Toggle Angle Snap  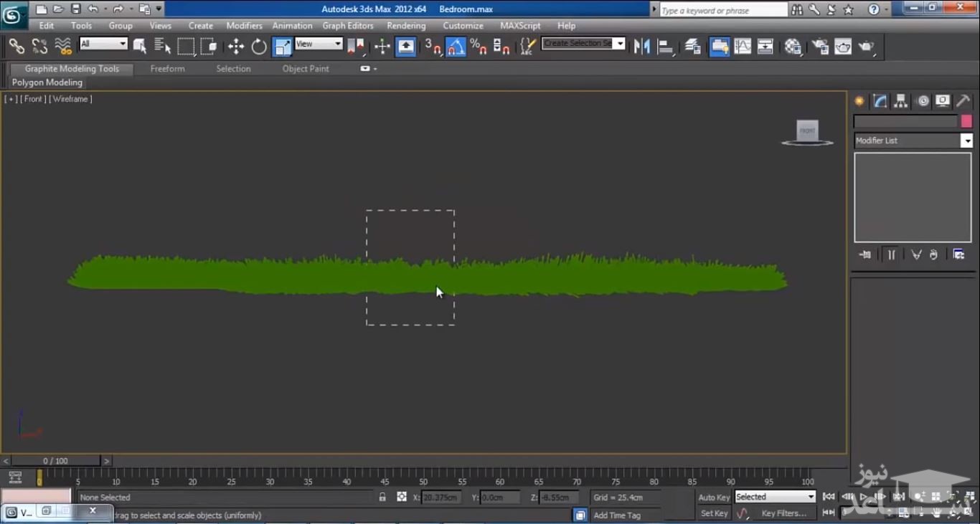click(456, 47)
